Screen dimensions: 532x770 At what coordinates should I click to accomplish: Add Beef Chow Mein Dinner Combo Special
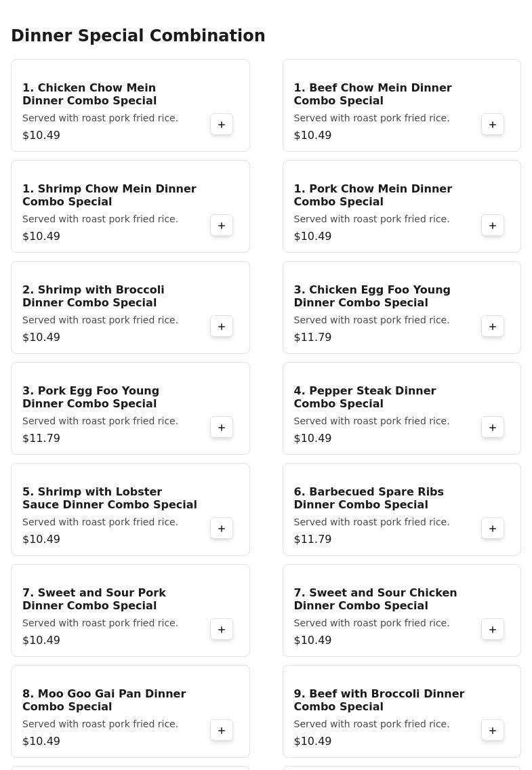pyautogui.click(x=493, y=125)
